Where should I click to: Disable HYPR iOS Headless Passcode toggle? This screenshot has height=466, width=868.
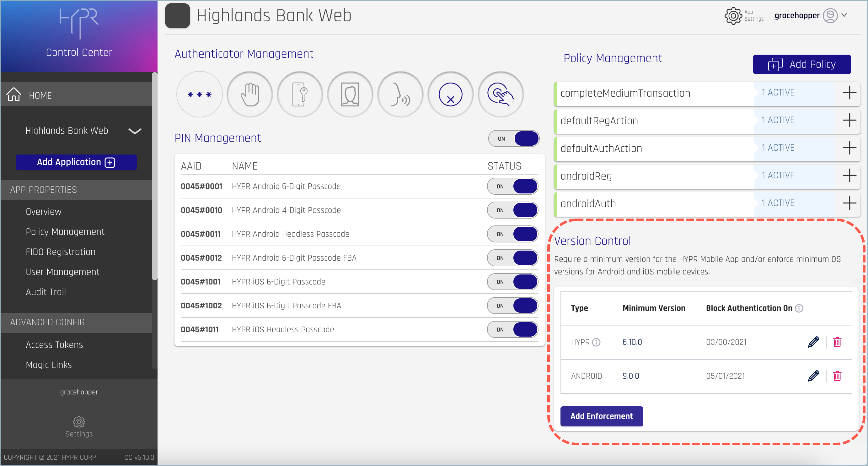click(x=512, y=329)
